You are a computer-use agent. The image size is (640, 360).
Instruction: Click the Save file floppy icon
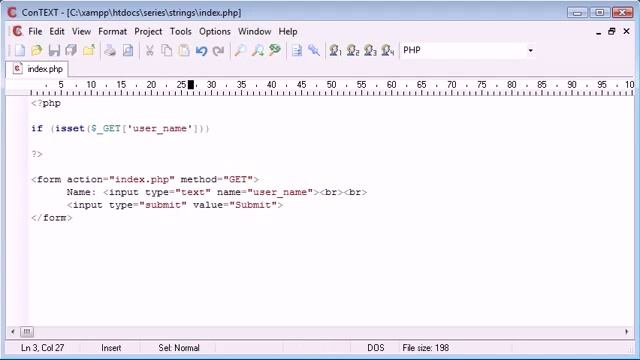pyautogui.click(x=54, y=50)
